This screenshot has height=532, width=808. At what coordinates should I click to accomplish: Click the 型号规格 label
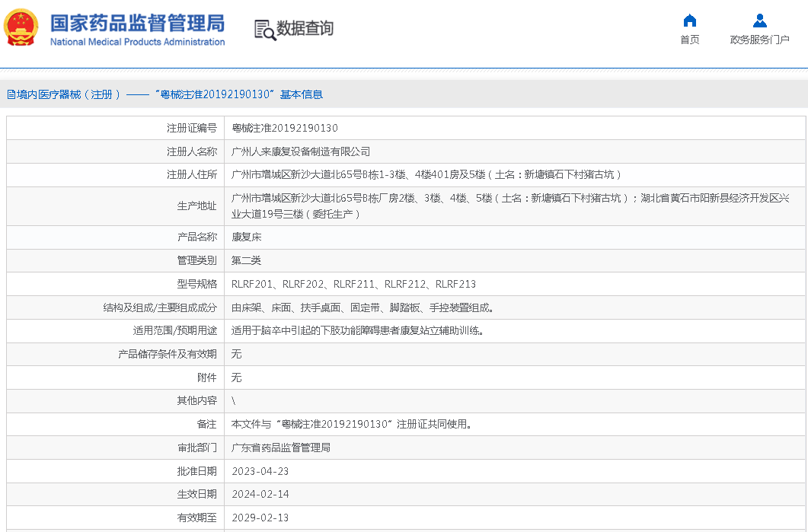196,285
